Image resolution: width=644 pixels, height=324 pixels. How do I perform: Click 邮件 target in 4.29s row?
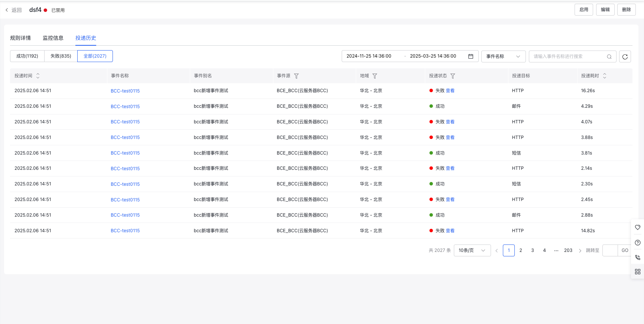[x=516, y=106]
